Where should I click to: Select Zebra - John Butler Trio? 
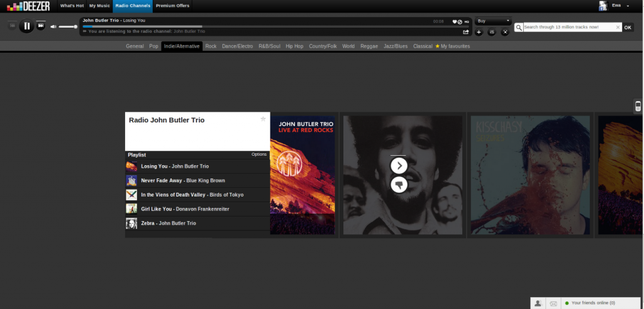(x=197, y=223)
